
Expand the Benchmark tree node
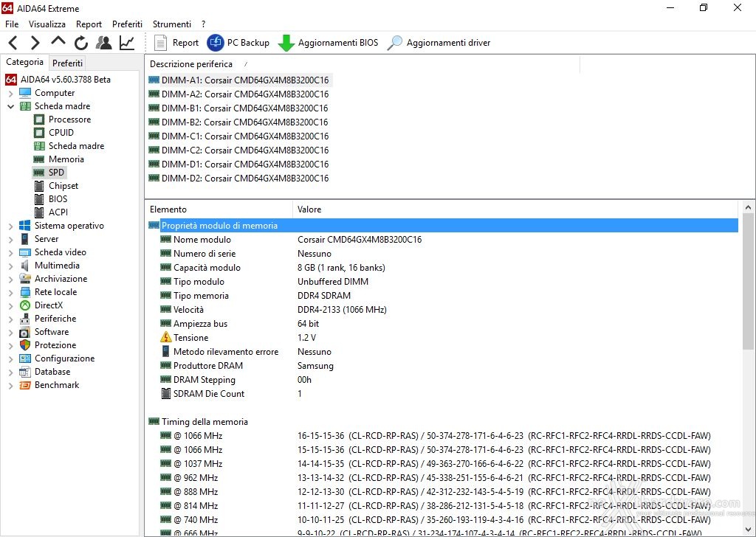(10, 385)
